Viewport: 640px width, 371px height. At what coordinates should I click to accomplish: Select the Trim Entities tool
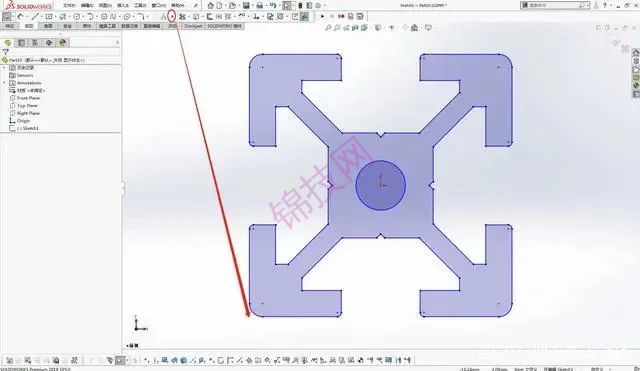[x=182, y=16]
